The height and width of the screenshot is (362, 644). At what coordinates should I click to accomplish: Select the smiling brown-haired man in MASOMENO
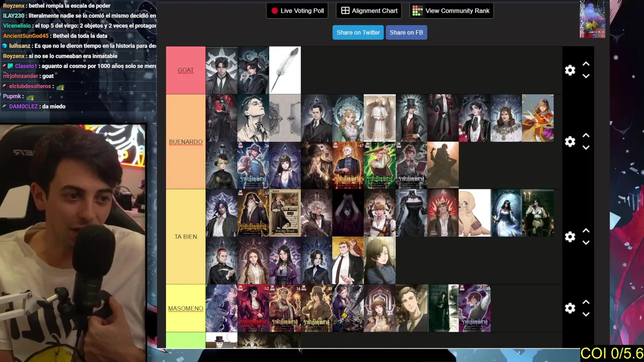[x=412, y=308]
